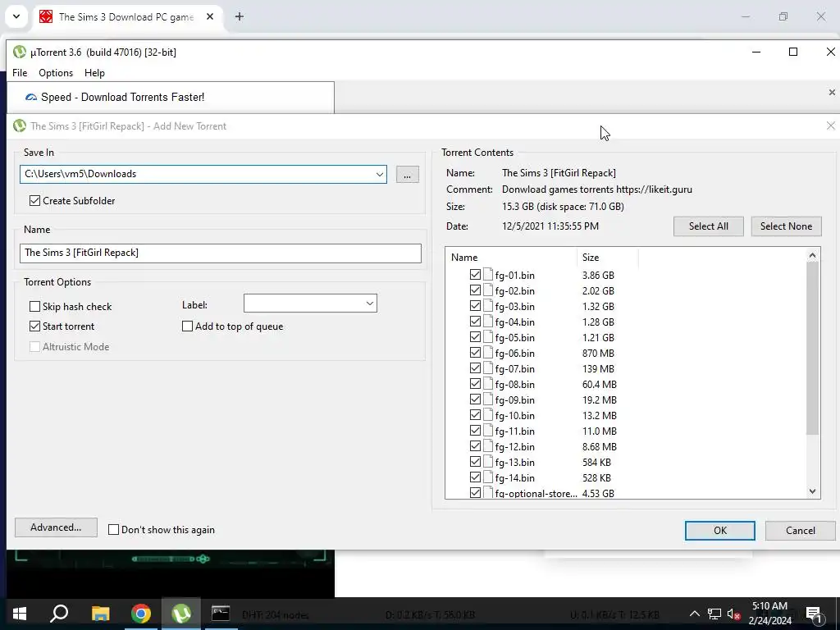Viewport: 840px width, 630px height.
Task: Open the notification center icon
Action: pos(814,615)
